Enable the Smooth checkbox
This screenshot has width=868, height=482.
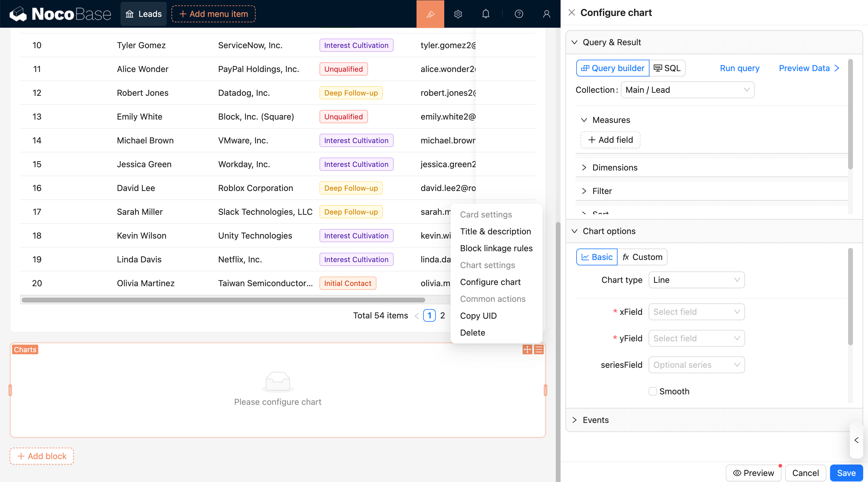pyautogui.click(x=652, y=391)
